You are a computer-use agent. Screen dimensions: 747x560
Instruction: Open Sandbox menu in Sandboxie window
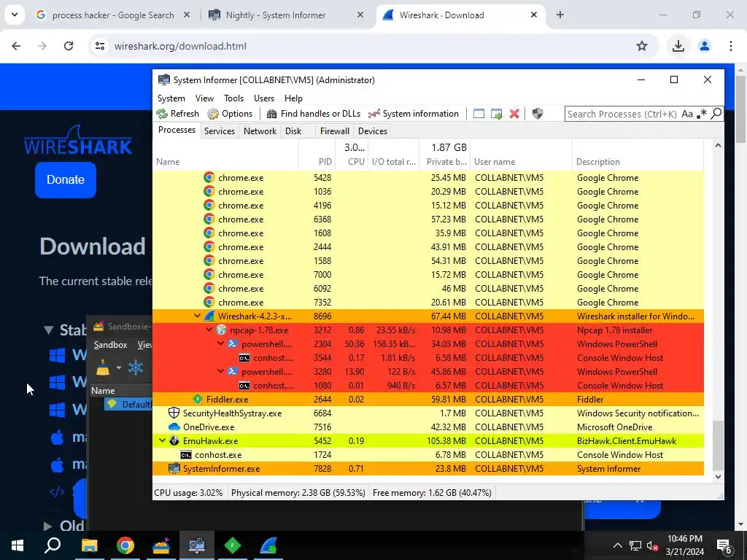(x=110, y=345)
